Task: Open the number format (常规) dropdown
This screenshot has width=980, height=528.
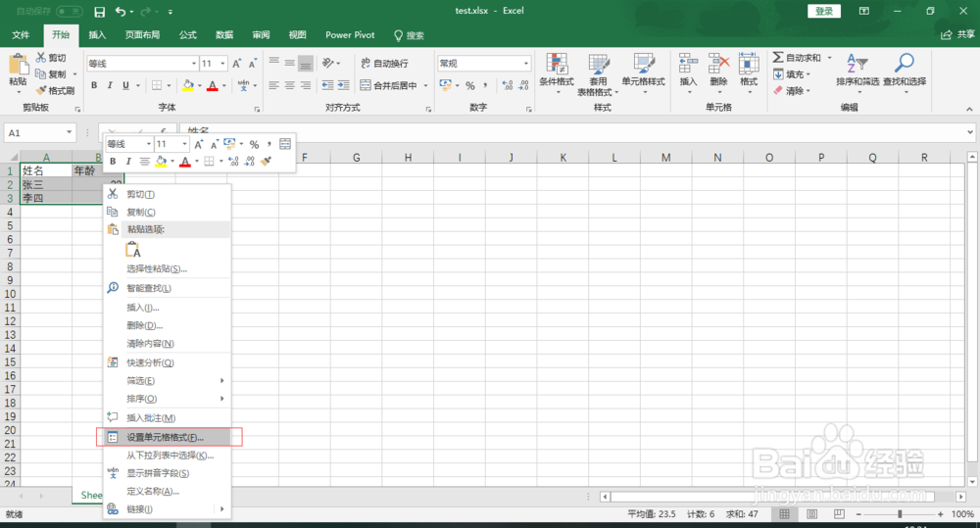Action: click(x=525, y=63)
